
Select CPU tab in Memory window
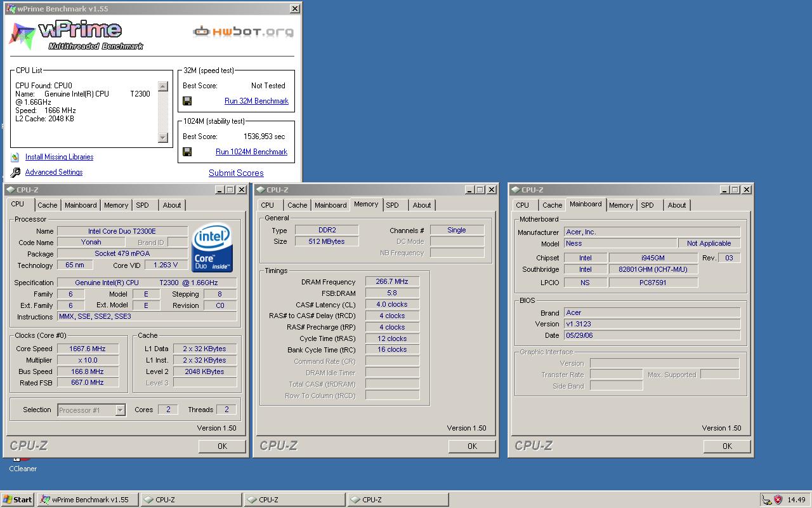pyautogui.click(x=268, y=205)
